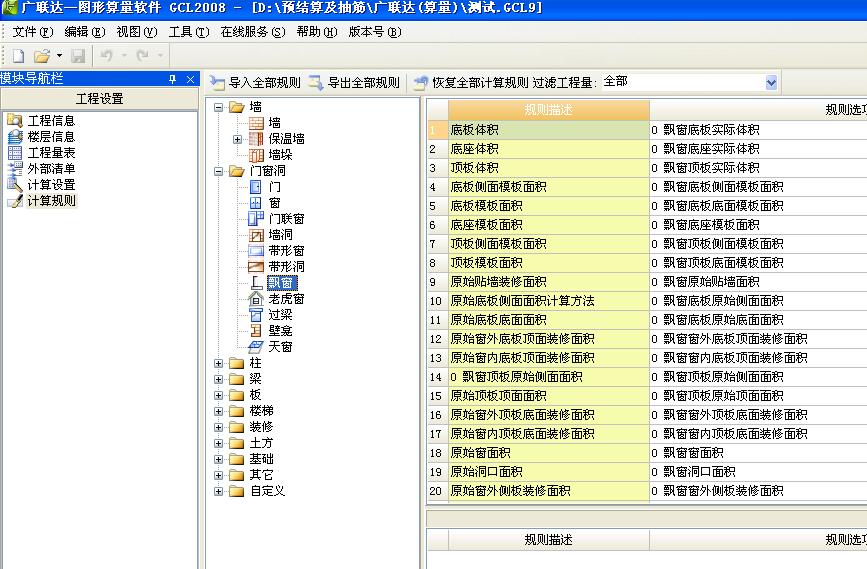Click 导出全部规则 button

point(354,83)
